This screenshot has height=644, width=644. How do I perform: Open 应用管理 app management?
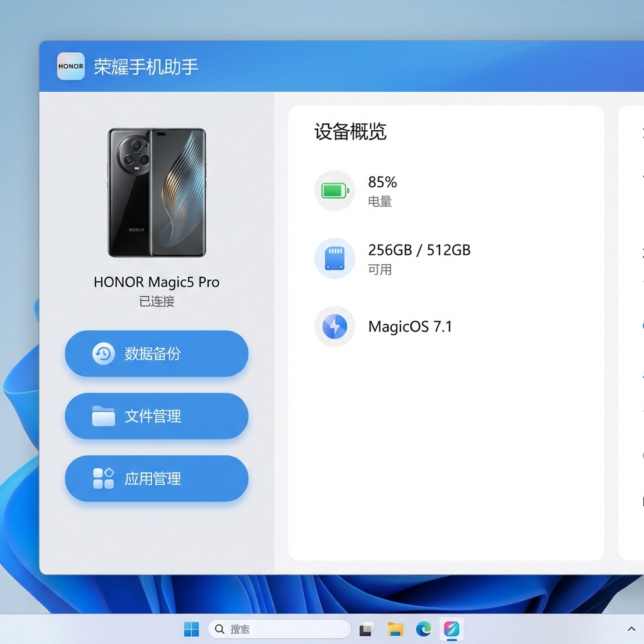157,479
